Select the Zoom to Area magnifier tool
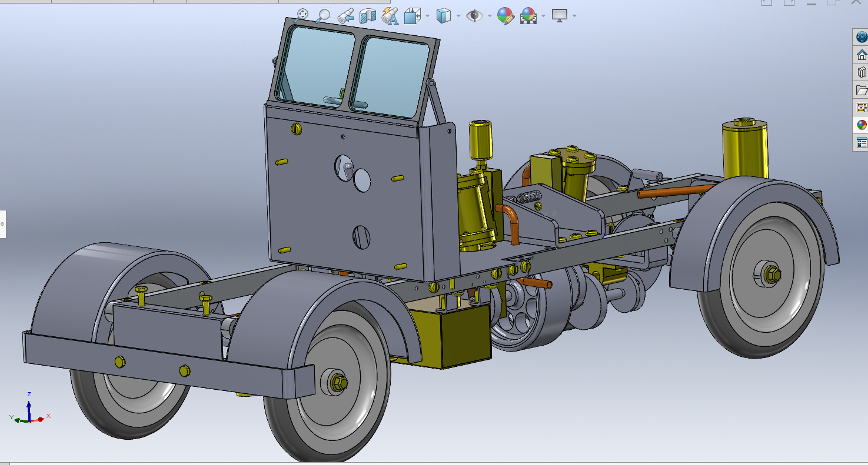The height and width of the screenshot is (465, 868). coord(324,15)
